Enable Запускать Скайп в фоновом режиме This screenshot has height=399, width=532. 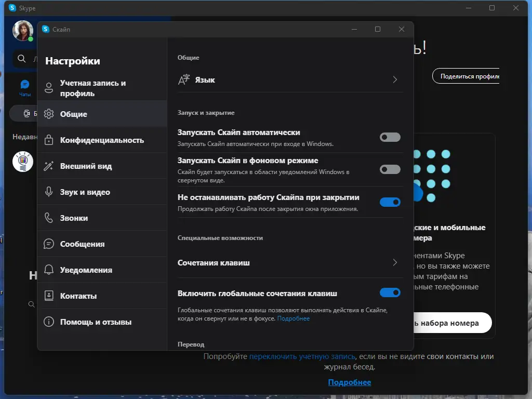[x=390, y=169]
